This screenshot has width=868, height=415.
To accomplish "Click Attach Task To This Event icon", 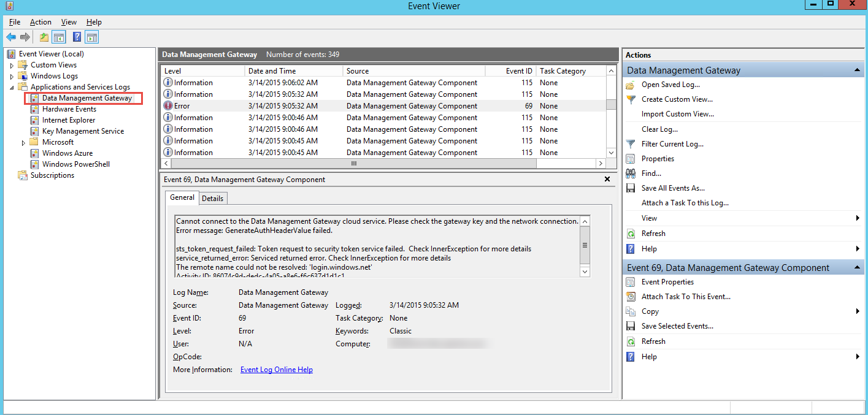I will click(630, 297).
